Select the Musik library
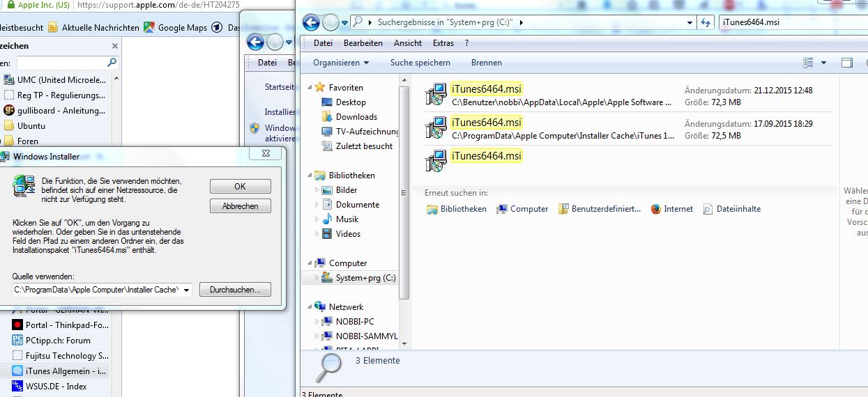 (x=347, y=219)
